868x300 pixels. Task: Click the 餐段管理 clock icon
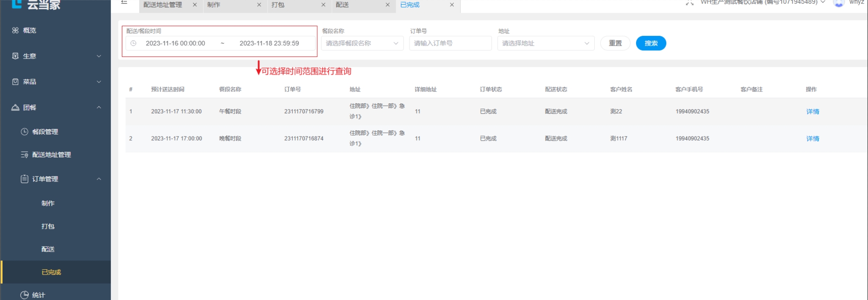(x=24, y=131)
